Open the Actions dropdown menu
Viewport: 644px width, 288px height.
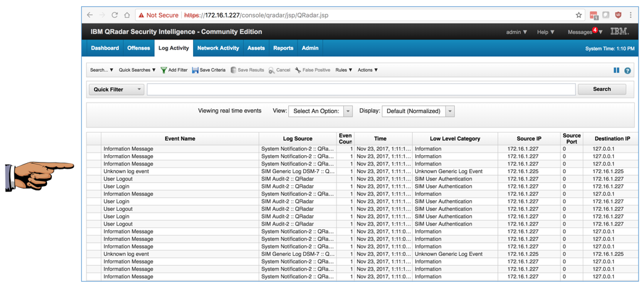(x=367, y=70)
